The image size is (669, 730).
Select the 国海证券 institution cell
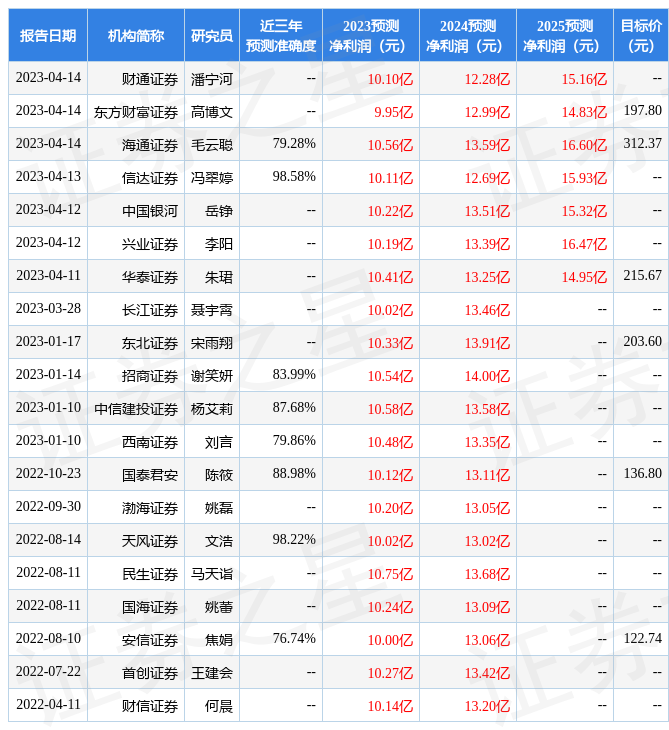[135, 607]
